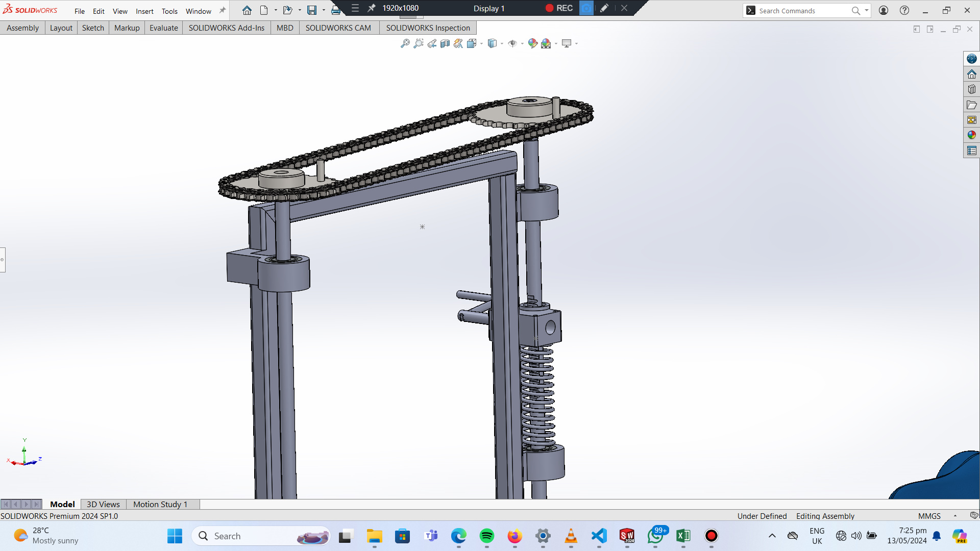
Task: Open the Custom Properties pane icon
Action: (971, 151)
